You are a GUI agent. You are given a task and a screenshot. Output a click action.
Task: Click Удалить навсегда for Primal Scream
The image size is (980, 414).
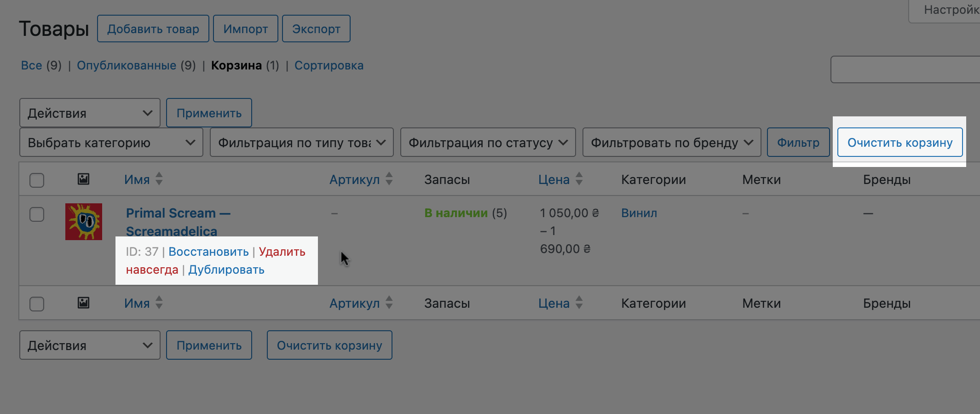(x=282, y=252)
